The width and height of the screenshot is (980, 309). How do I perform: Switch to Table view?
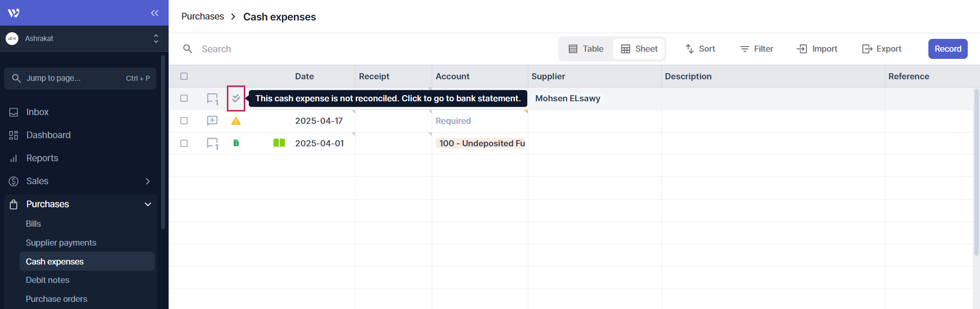click(586, 49)
